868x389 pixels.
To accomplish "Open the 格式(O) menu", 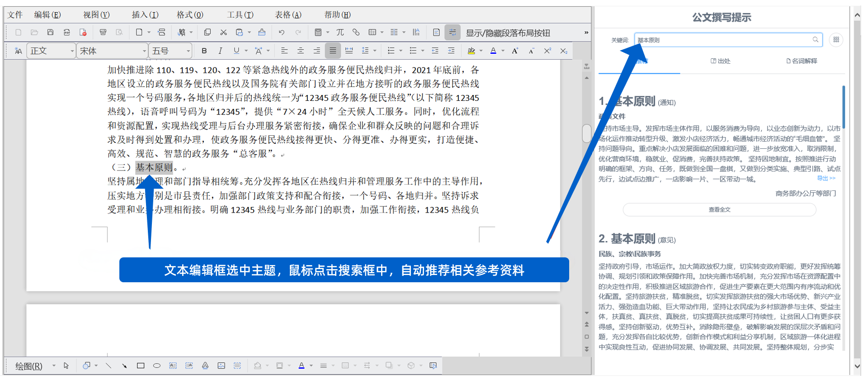I will (x=190, y=15).
